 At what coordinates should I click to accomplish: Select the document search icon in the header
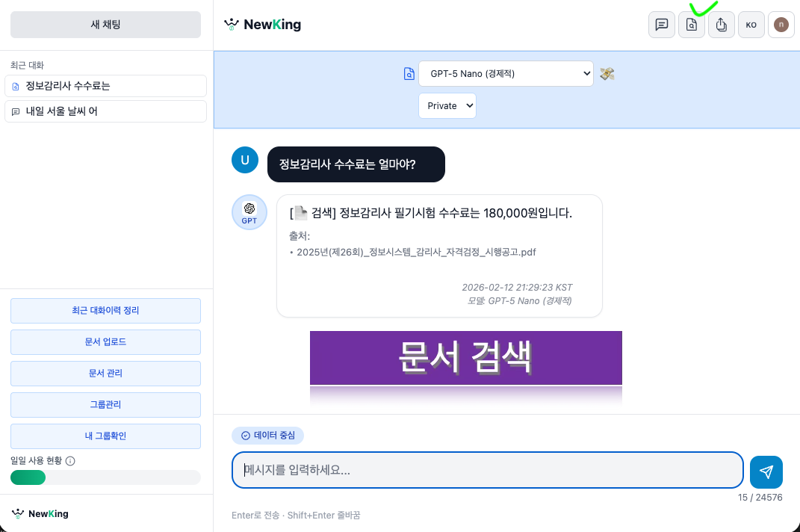pyautogui.click(x=691, y=25)
